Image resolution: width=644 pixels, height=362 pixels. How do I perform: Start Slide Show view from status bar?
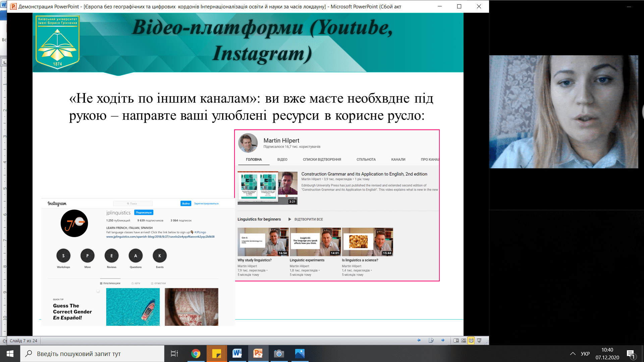point(479,341)
